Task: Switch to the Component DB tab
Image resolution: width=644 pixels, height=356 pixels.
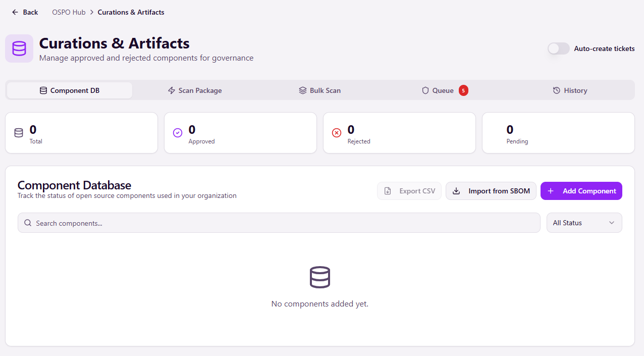Action: (70, 90)
